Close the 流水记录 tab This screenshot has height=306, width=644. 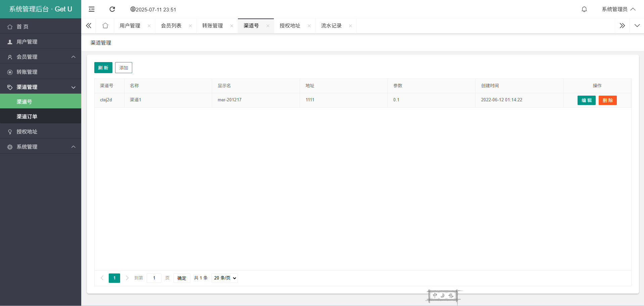[x=350, y=26]
